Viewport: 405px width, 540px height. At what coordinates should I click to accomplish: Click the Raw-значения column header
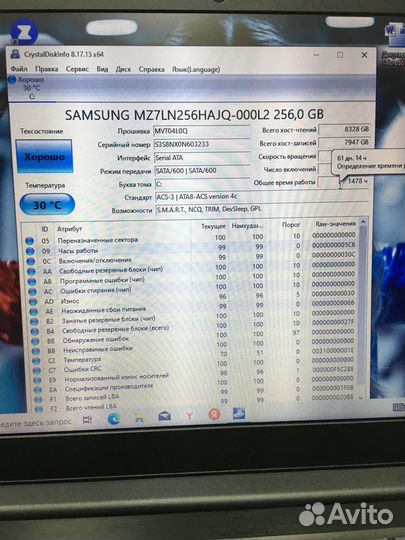click(335, 224)
